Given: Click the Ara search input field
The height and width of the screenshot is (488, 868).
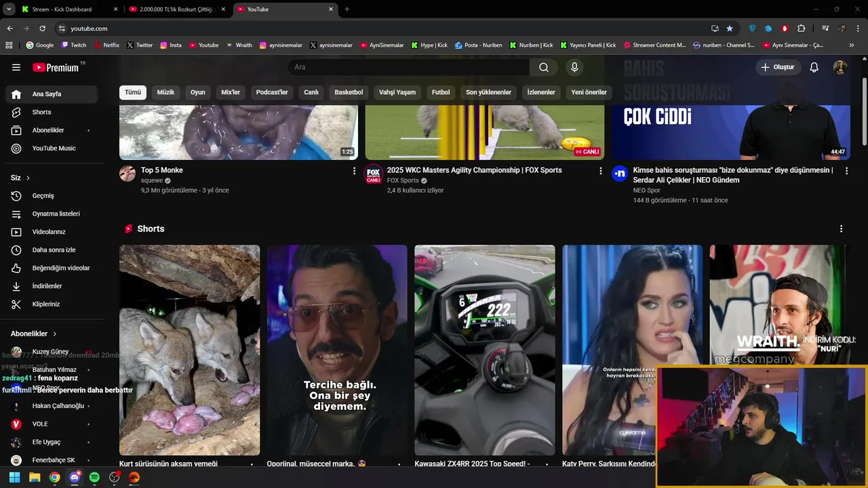Looking at the screenshot, I should (x=409, y=67).
